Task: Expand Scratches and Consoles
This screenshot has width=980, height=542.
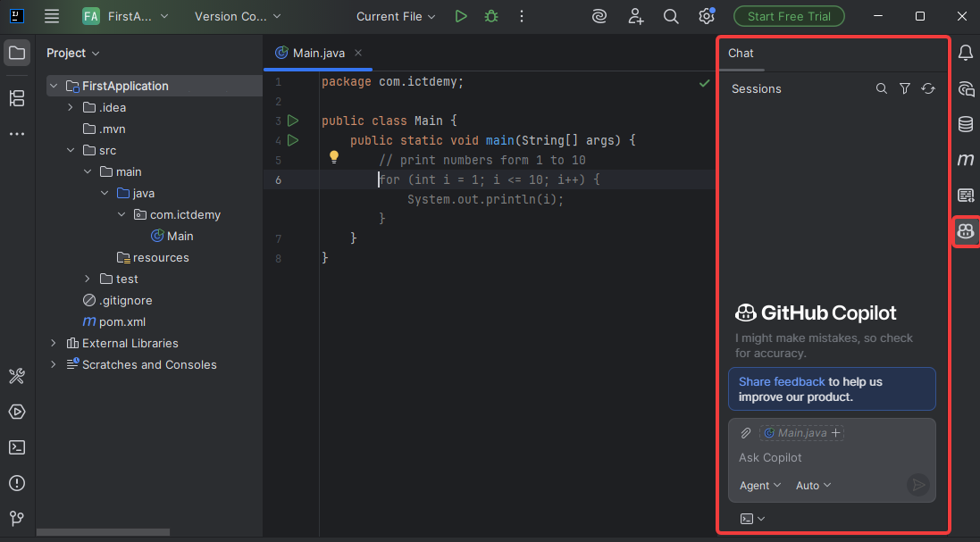Action: point(54,364)
